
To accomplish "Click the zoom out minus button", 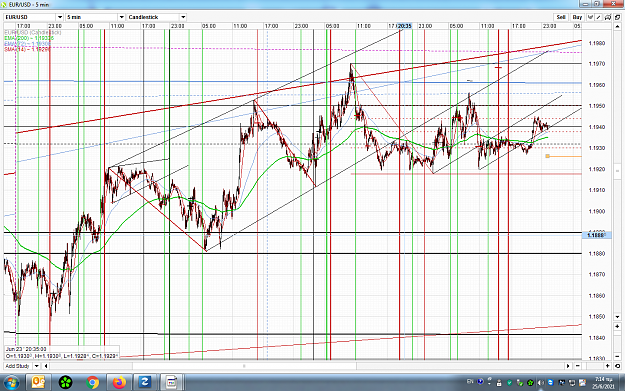I will (x=578, y=366).
